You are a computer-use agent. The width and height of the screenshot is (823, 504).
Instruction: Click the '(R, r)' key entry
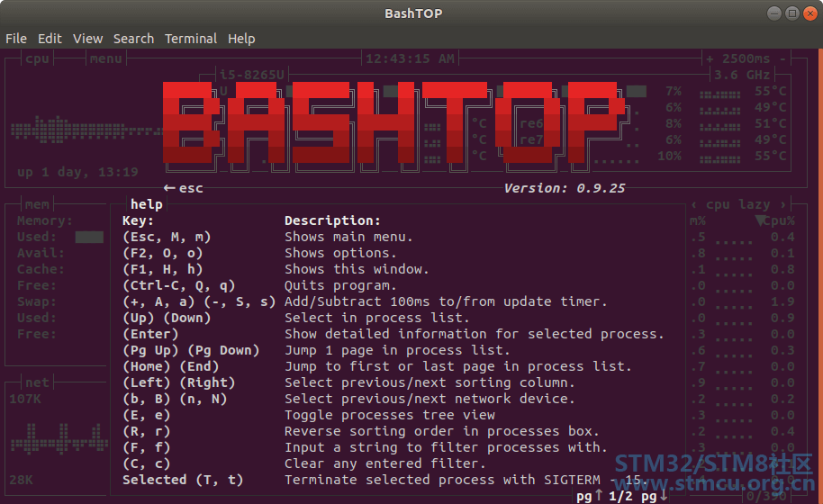[x=147, y=432]
